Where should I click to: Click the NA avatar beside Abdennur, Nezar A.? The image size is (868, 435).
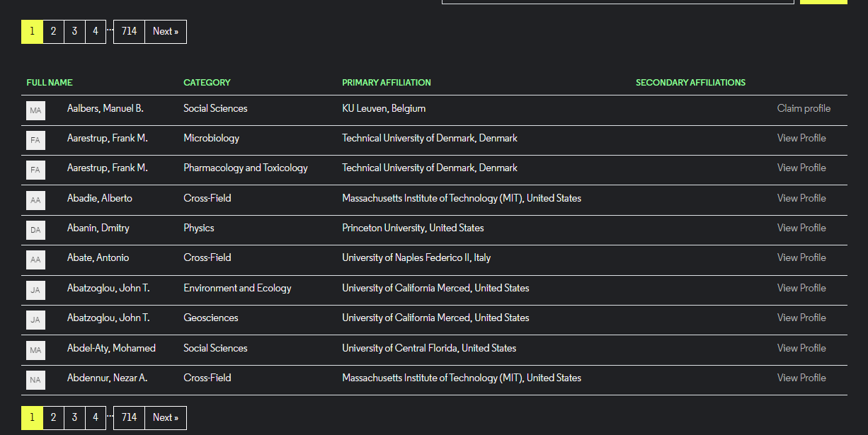[x=35, y=380]
